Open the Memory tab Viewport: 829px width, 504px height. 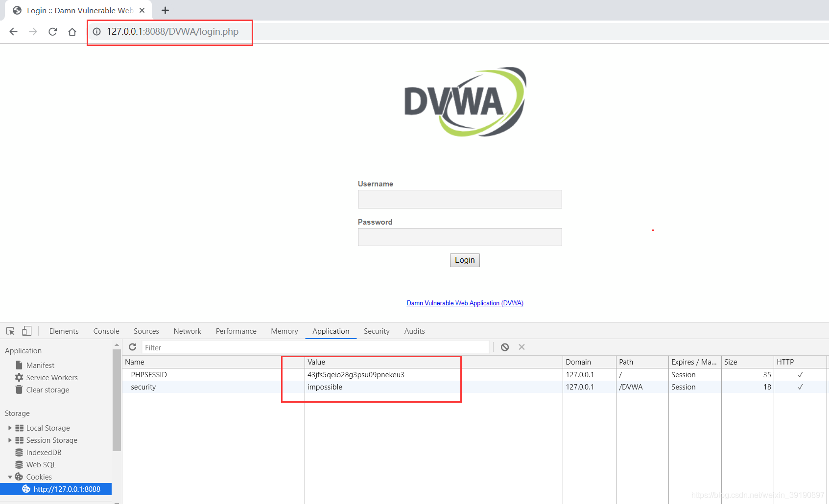pyautogui.click(x=284, y=331)
